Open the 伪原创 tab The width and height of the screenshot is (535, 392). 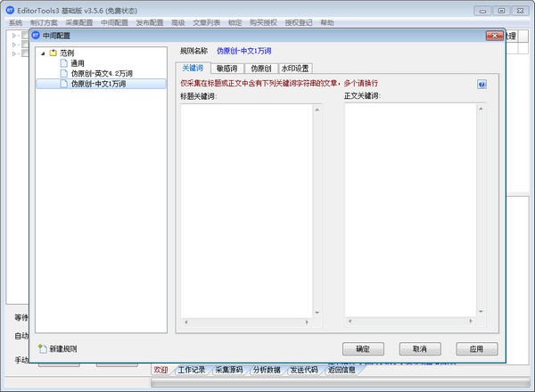pos(260,68)
